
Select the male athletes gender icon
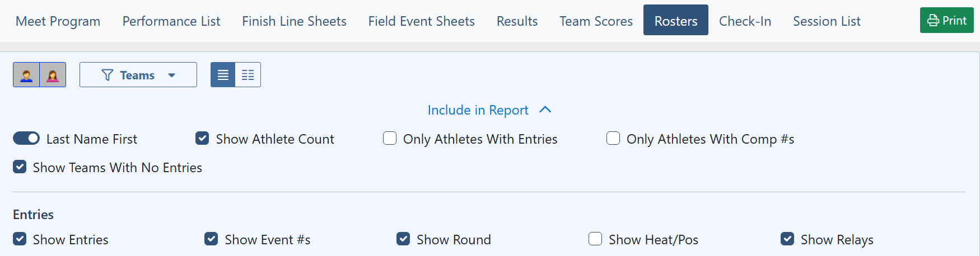26,75
